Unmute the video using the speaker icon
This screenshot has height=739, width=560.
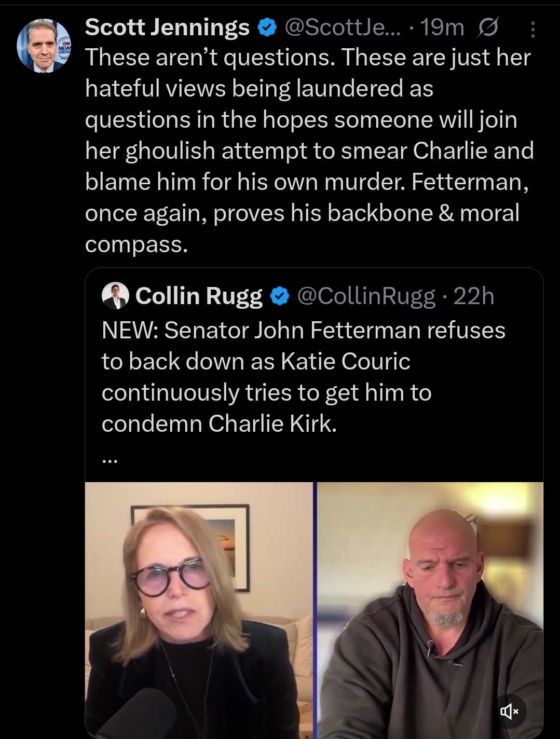(509, 711)
